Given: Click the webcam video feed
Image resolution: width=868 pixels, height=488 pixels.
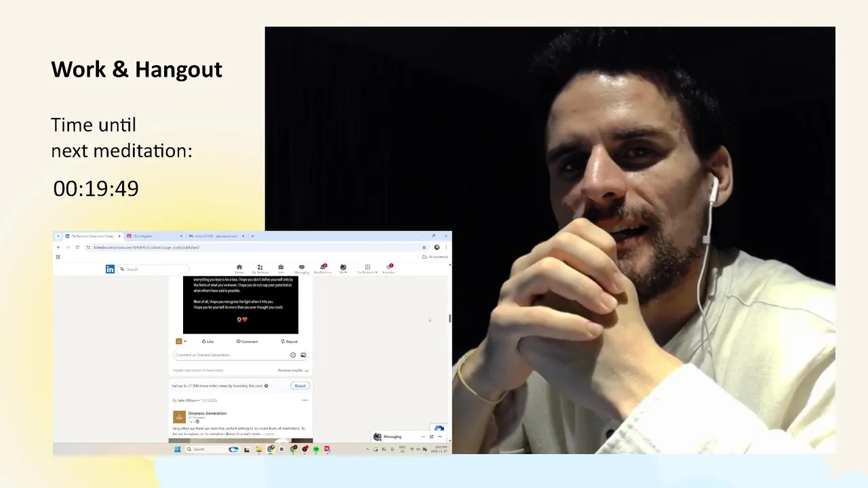Looking at the screenshot, I should click(550, 240).
